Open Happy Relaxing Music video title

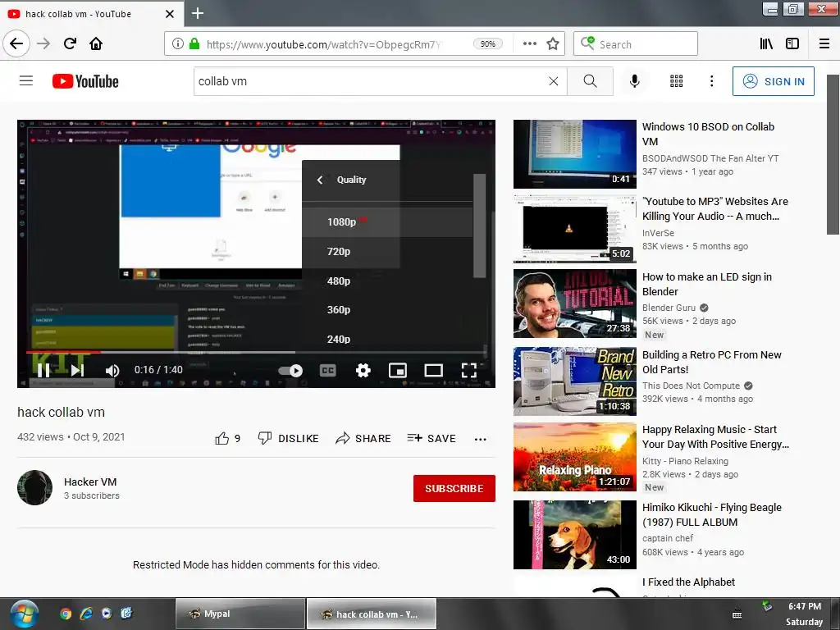point(715,436)
